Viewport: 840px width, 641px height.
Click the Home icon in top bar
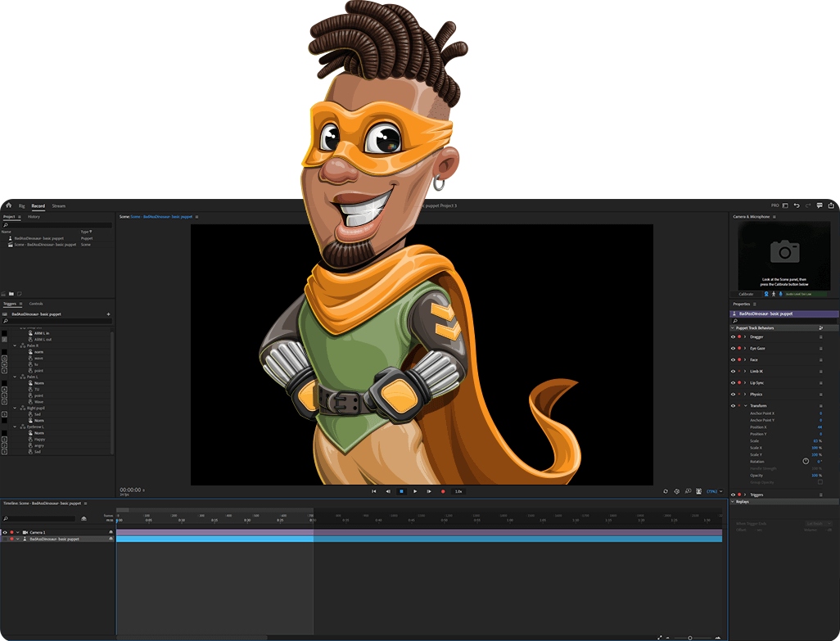(x=8, y=205)
